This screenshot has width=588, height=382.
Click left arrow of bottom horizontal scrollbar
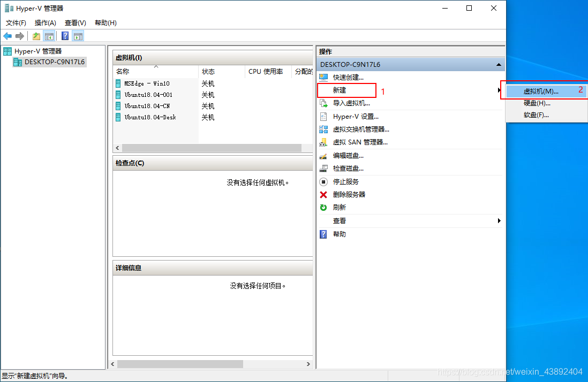[113, 364]
